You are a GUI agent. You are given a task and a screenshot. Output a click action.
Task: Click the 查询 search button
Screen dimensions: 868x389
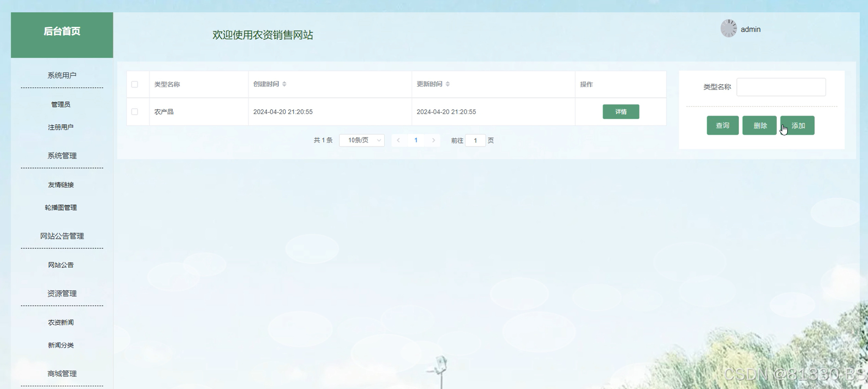723,125
